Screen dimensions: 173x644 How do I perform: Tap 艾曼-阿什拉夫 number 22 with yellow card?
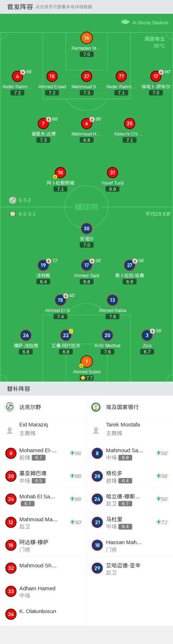[66, 335]
